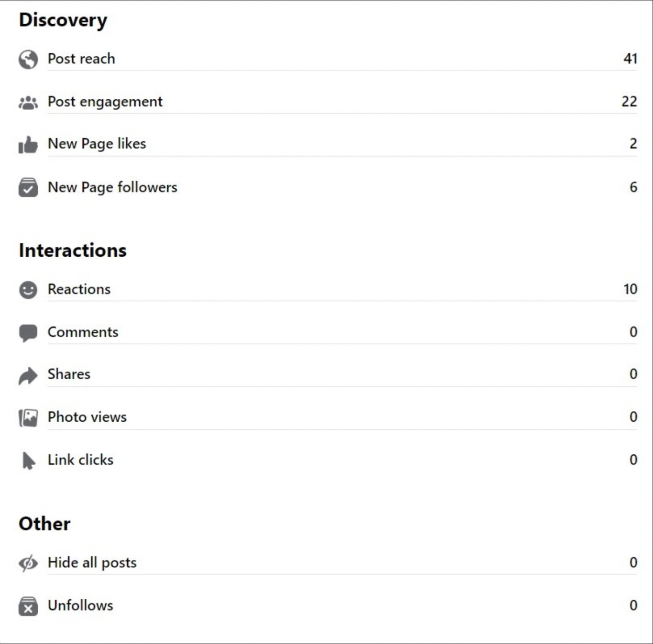Click the smiley face Reactions icon
This screenshot has height=644, width=653.
tap(28, 290)
